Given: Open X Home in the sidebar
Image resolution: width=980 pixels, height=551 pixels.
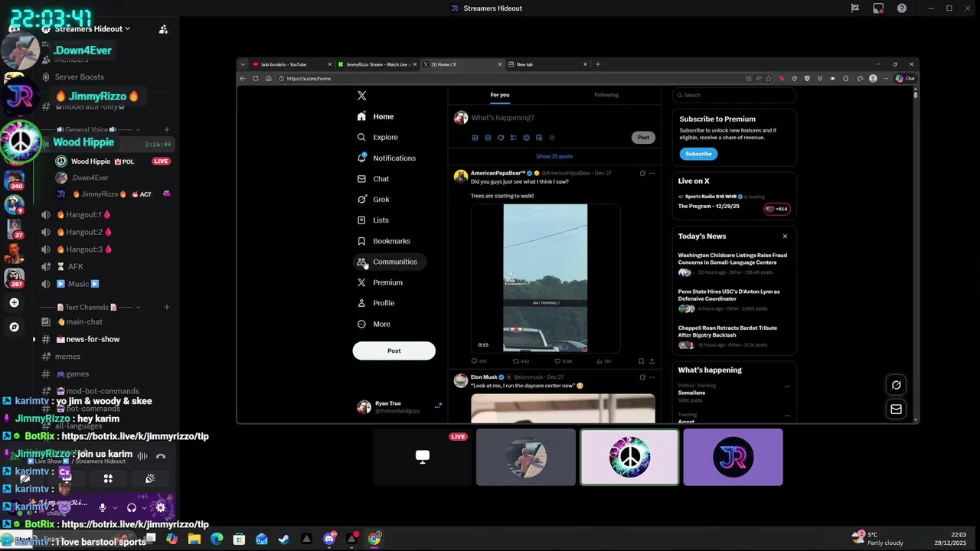Looking at the screenshot, I should coord(375,116).
